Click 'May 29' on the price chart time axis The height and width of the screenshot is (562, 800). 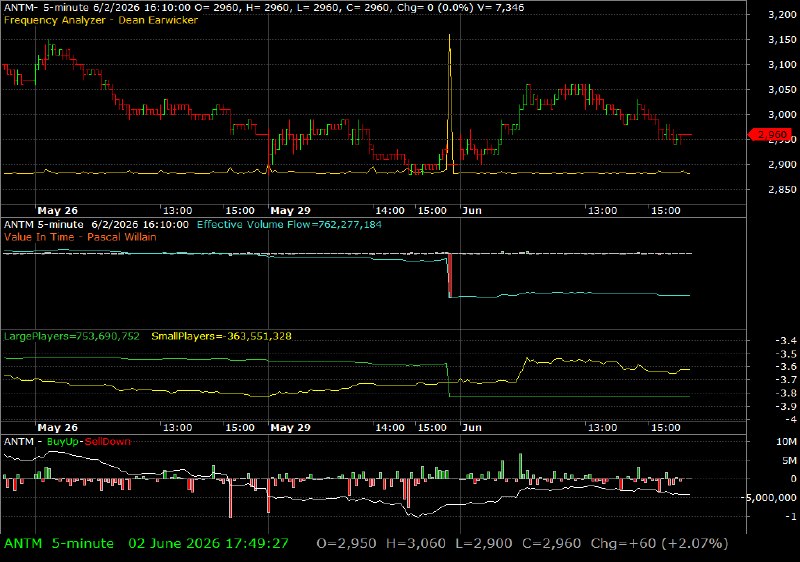tap(290, 210)
